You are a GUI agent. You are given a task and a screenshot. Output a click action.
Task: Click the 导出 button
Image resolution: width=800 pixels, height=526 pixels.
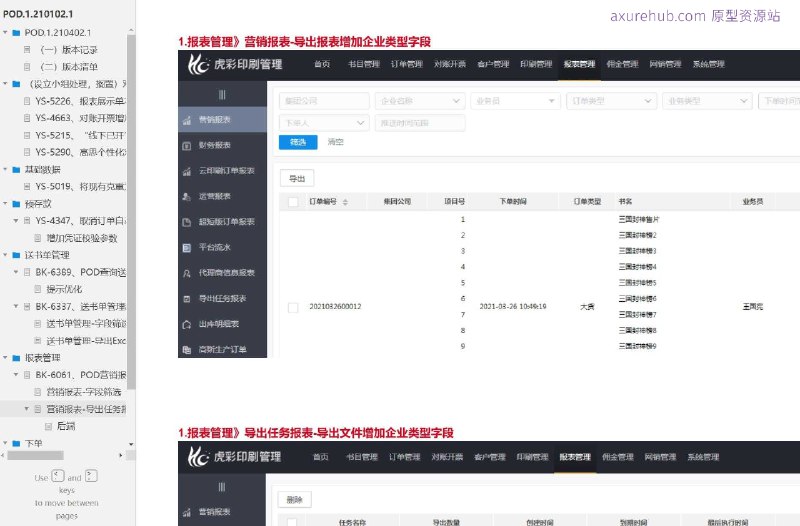coord(297,179)
